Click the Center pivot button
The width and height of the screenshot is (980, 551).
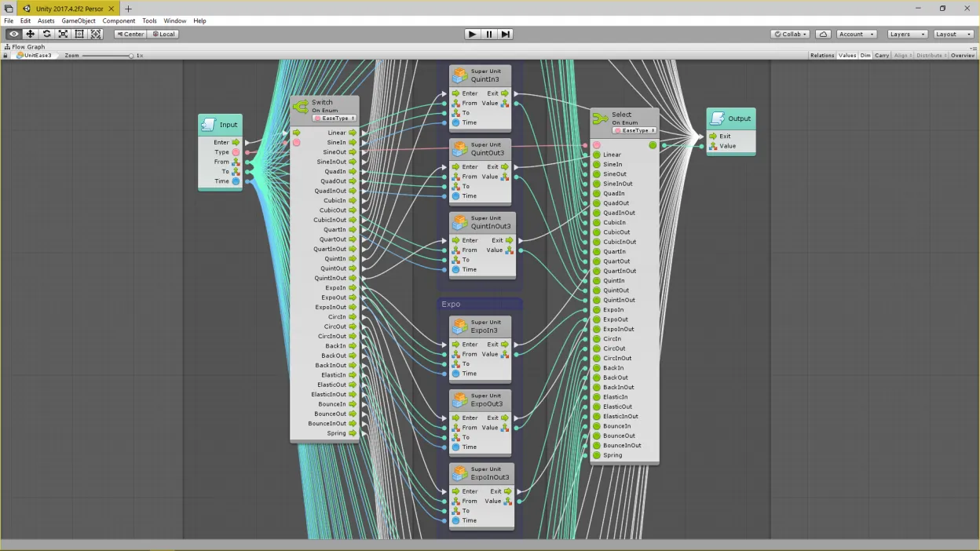(130, 34)
